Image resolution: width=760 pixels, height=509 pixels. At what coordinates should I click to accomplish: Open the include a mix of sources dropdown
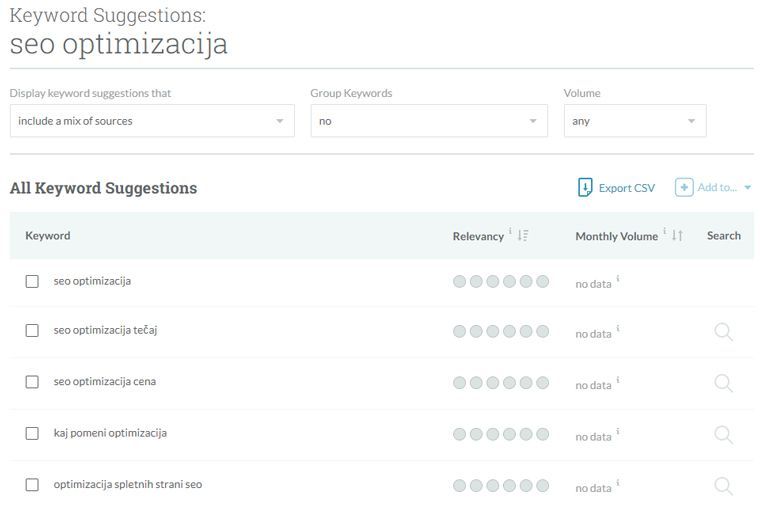(152, 121)
